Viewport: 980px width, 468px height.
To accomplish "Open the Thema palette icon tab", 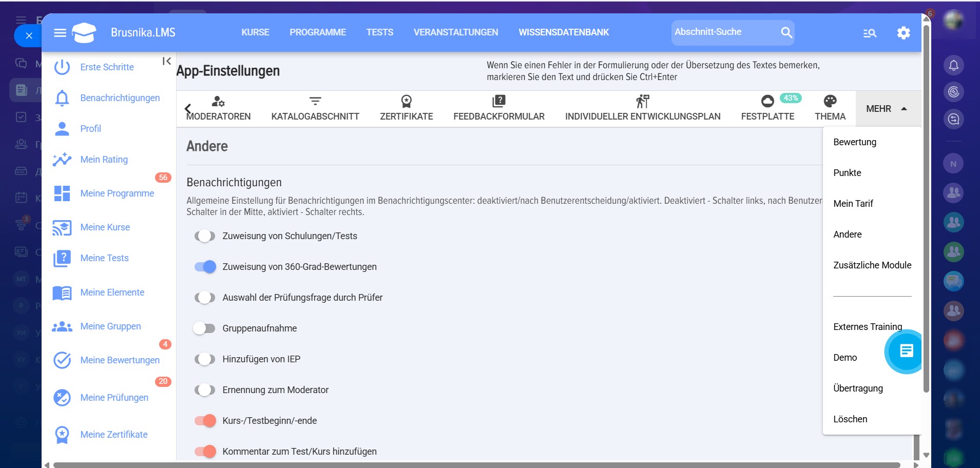I will click(830, 102).
